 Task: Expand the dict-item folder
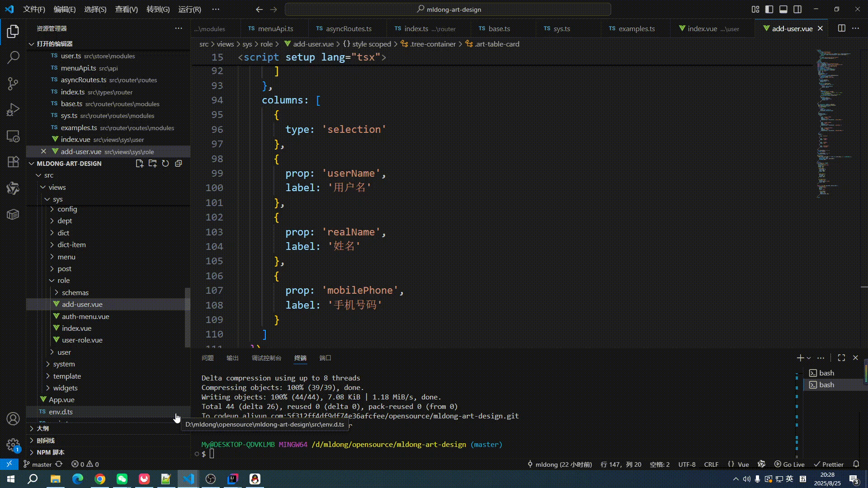[x=71, y=245]
